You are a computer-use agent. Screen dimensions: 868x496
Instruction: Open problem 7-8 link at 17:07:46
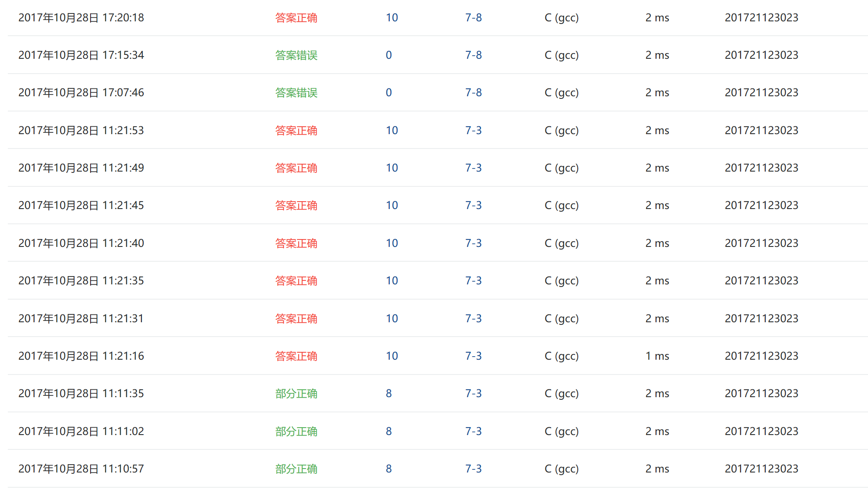(x=473, y=93)
